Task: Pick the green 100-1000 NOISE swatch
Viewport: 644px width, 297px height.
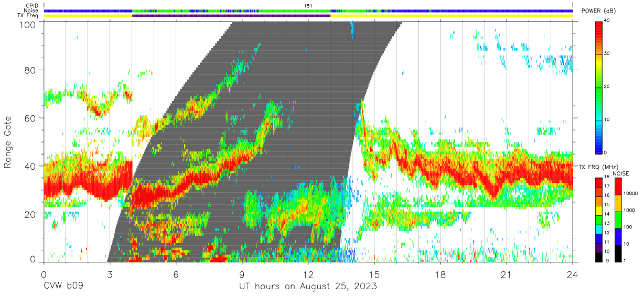Action: coord(617,219)
